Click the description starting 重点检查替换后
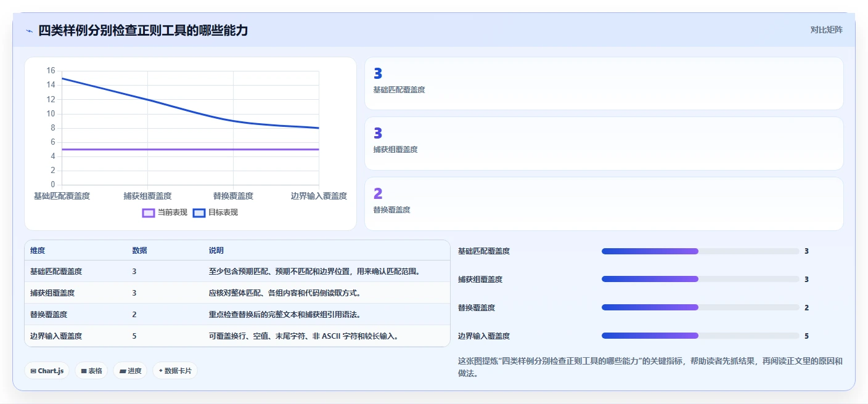Image resolution: width=868 pixels, height=404 pixels. (284, 315)
